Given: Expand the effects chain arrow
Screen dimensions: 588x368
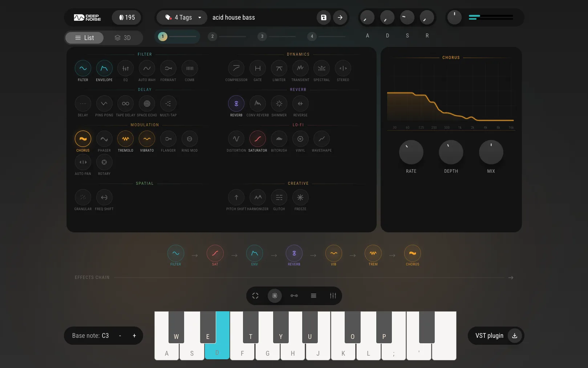Looking at the screenshot, I should click(x=511, y=277).
